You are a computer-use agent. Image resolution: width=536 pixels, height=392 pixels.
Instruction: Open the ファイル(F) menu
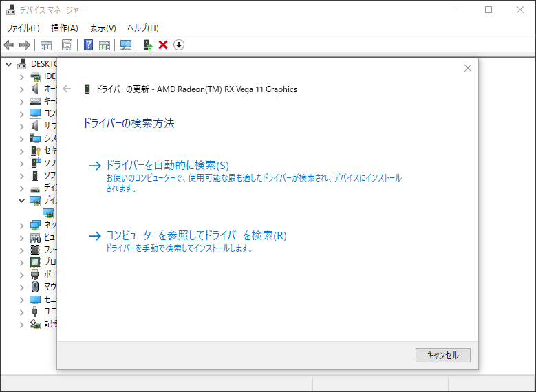23,28
